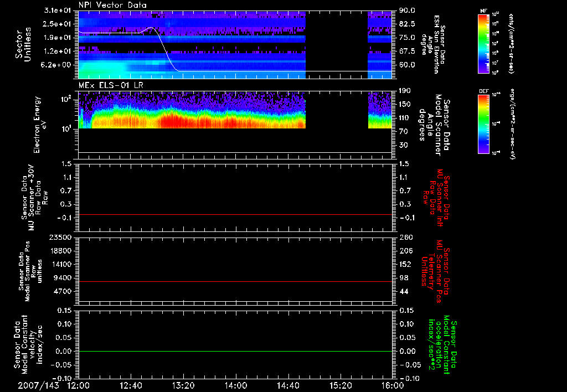
Task: Click the green Model Constant acceleration label
Action: (x=442, y=343)
